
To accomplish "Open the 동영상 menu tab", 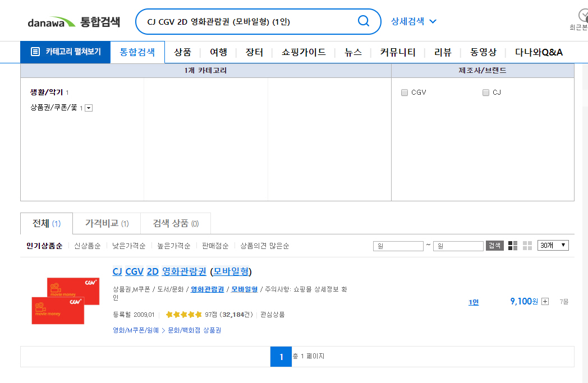I will [x=484, y=52].
